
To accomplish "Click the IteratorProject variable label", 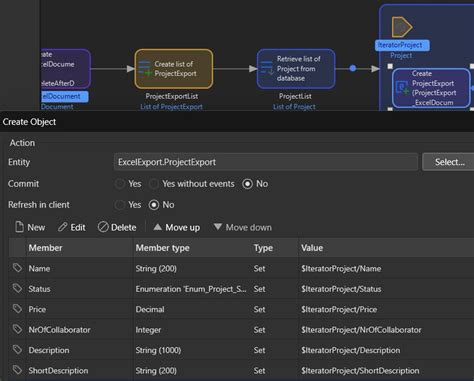I will tap(402, 45).
